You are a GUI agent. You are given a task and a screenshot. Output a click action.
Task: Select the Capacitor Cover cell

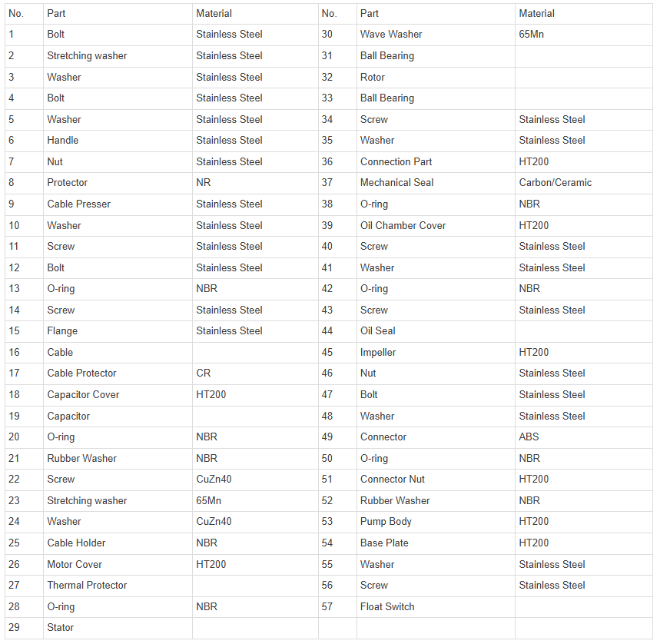point(118,395)
